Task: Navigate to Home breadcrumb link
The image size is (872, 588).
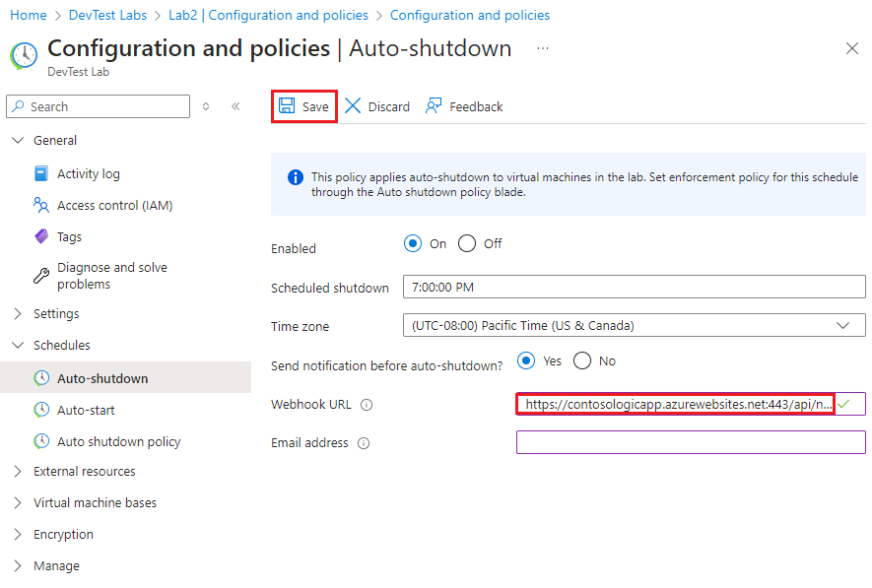Action: click(x=28, y=15)
